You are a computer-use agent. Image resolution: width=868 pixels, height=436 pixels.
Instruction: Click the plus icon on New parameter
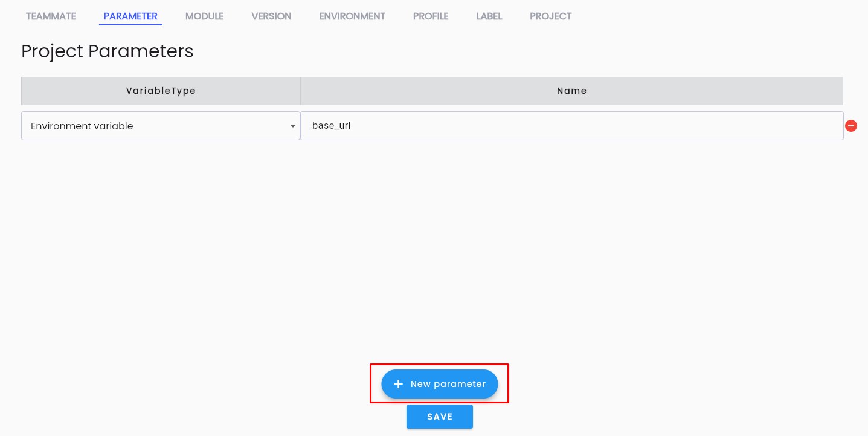(397, 384)
